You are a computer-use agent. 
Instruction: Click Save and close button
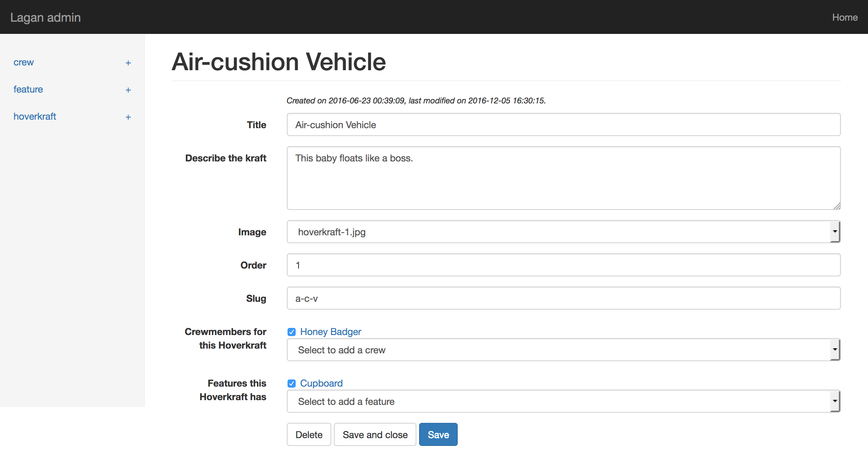375,434
